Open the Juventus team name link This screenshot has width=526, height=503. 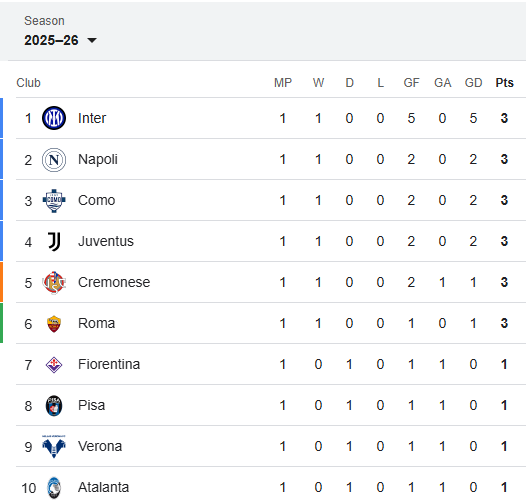(x=106, y=241)
